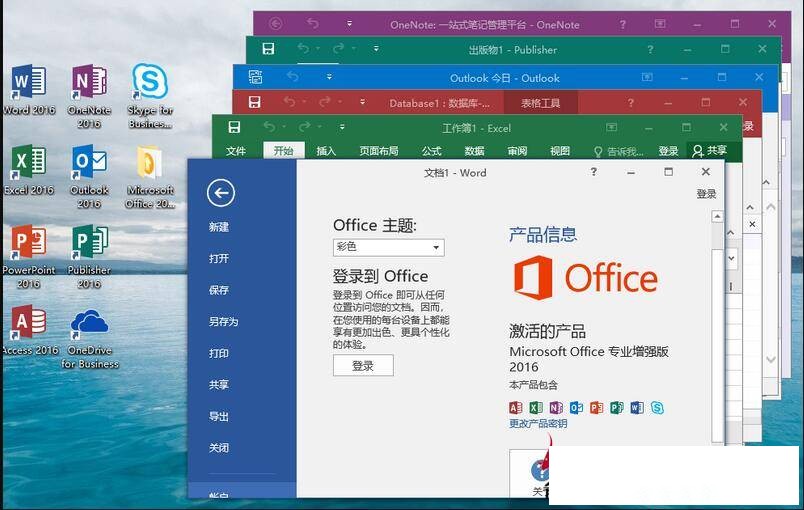This screenshot has width=804, height=510.
Task: Click the back button in OneNote window
Action: [276, 24]
